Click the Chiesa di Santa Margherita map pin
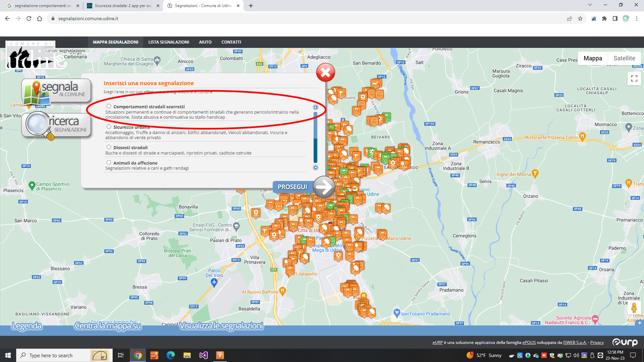644x362 pixels. click(157, 60)
